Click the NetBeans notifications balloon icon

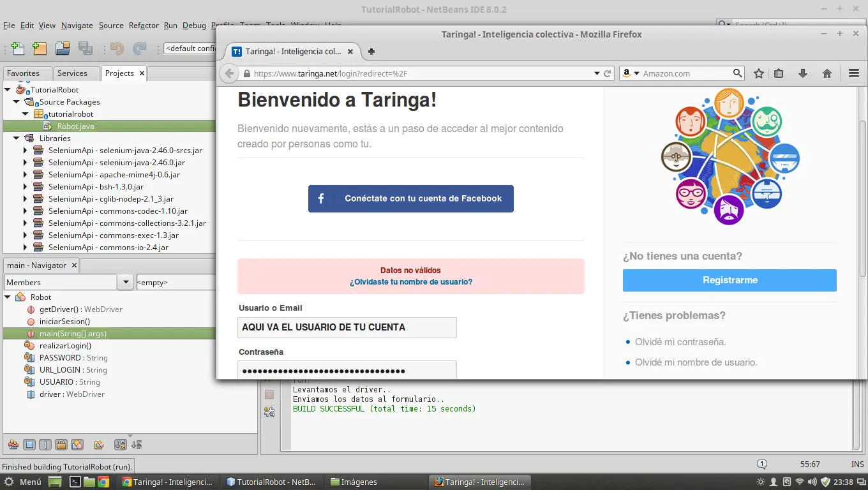[761, 464]
